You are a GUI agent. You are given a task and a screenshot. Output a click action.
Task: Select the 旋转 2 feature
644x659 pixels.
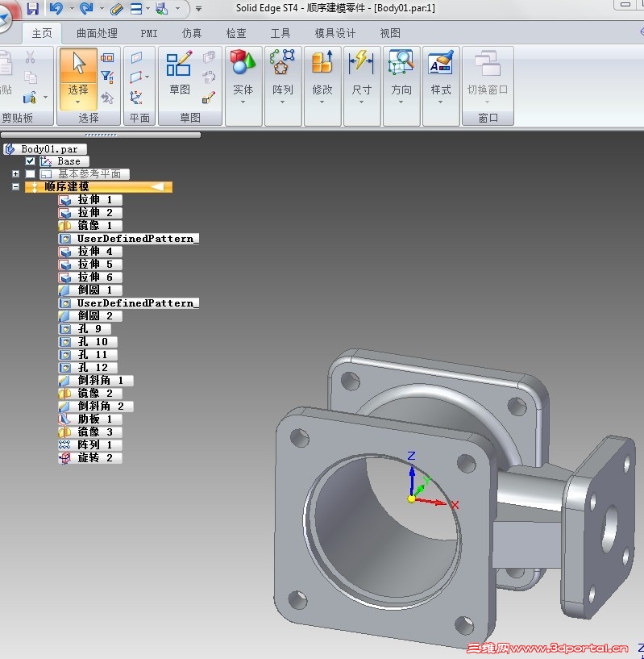click(x=90, y=458)
